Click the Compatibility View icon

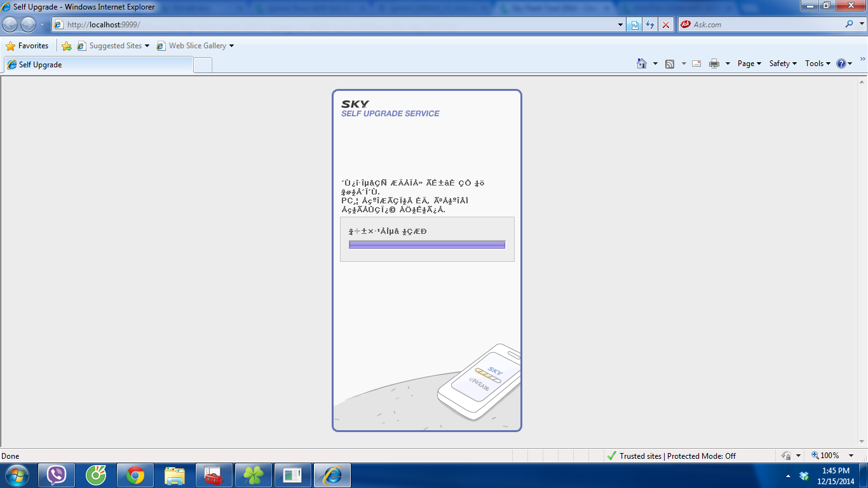[634, 25]
